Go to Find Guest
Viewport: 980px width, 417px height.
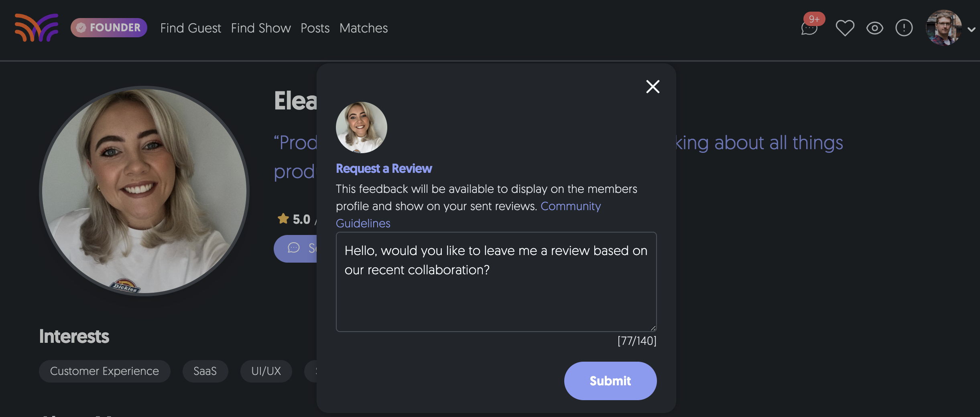pyautogui.click(x=191, y=28)
